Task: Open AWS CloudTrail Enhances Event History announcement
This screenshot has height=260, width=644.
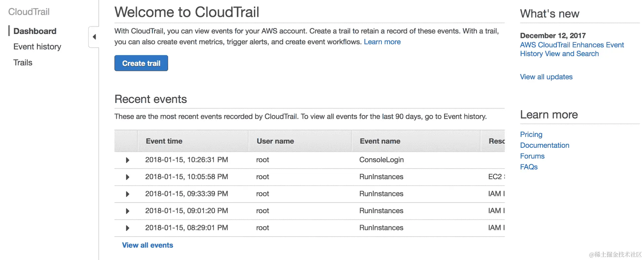Action: [572, 49]
